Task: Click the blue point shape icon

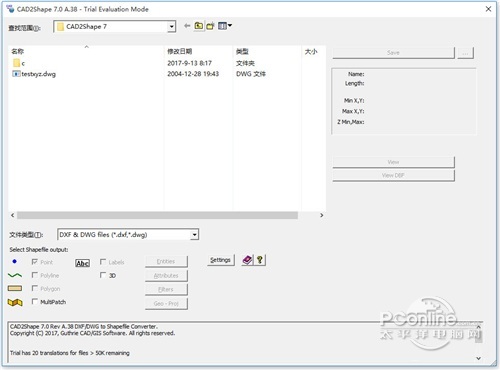Action: pos(14,261)
